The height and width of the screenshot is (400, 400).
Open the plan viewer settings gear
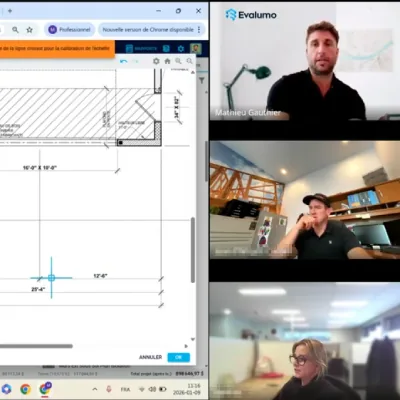[x=156, y=61]
